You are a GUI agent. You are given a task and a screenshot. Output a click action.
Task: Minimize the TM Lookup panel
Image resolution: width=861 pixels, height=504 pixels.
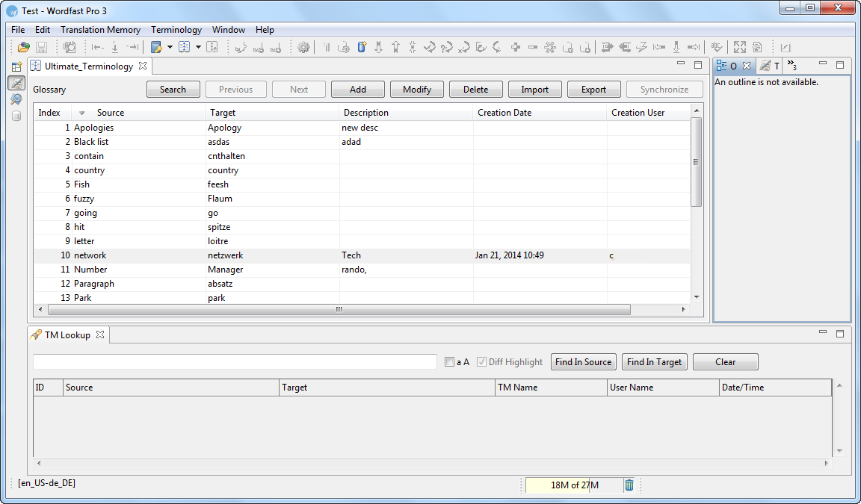point(823,332)
